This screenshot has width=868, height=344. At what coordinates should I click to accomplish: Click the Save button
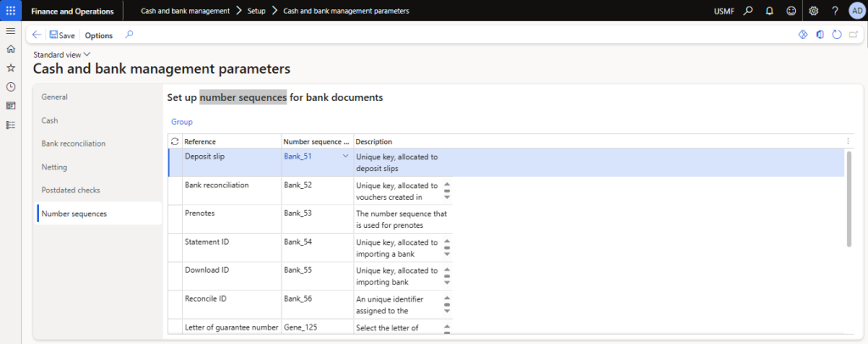[x=62, y=36]
